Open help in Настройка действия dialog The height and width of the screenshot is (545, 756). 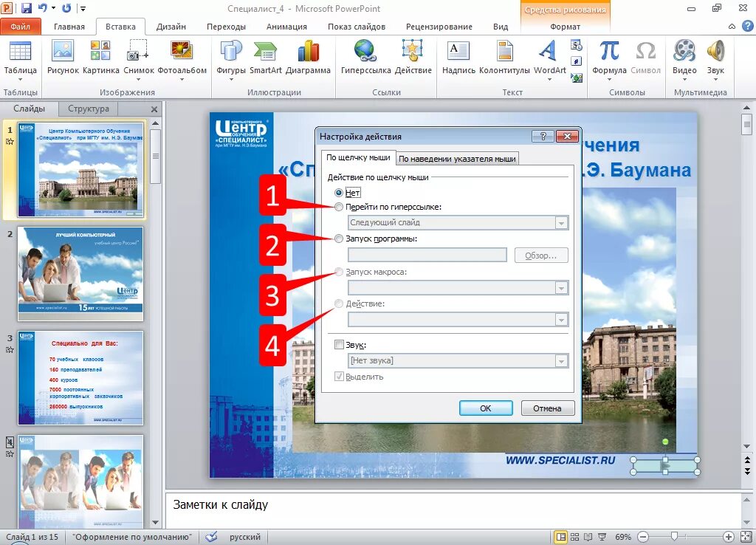click(543, 137)
